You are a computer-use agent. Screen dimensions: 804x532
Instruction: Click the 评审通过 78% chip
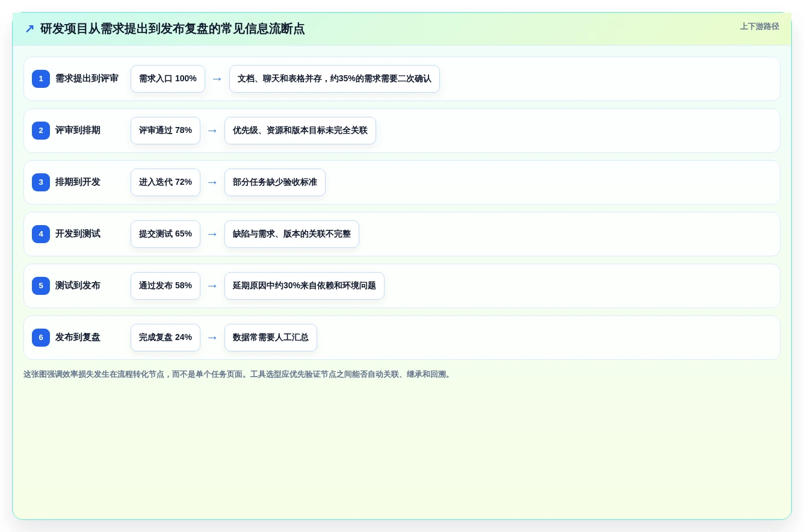(x=165, y=131)
